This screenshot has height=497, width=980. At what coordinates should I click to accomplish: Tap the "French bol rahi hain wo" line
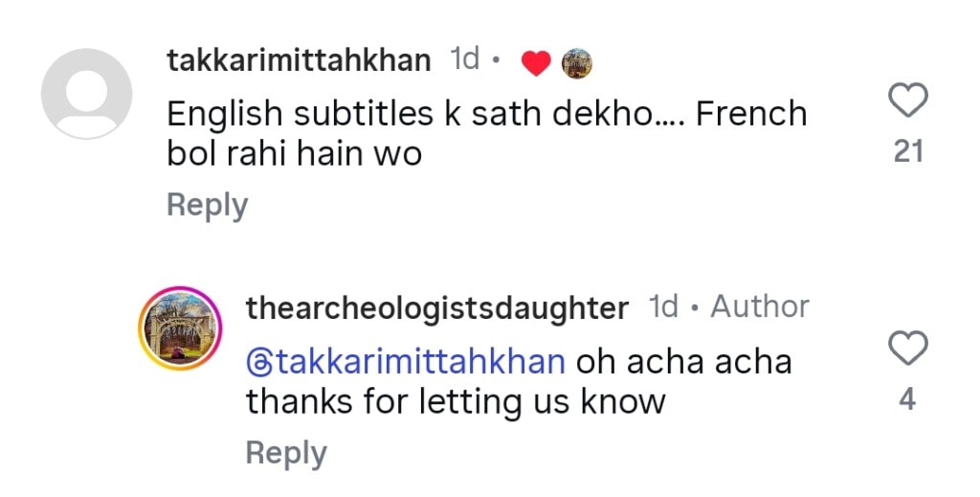tap(295, 153)
